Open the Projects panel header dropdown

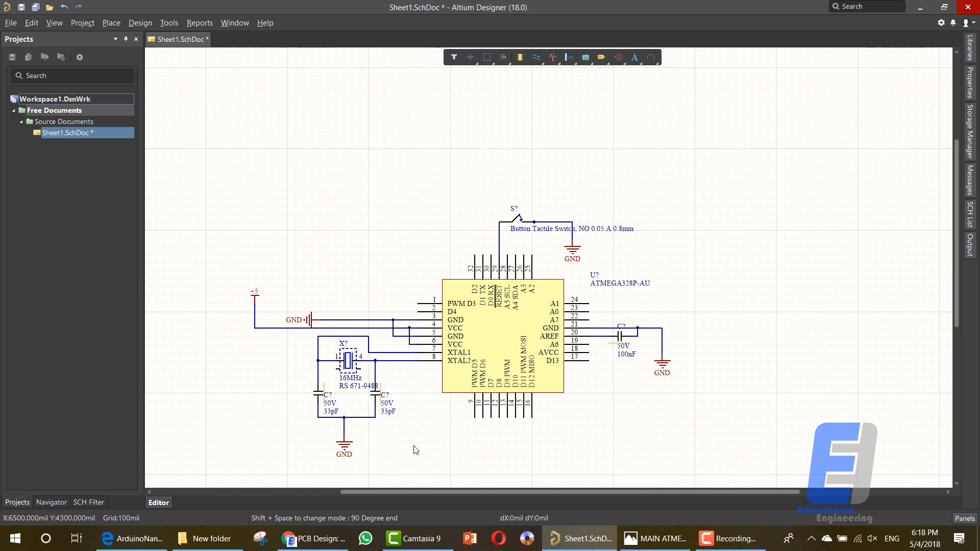click(115, 39)
